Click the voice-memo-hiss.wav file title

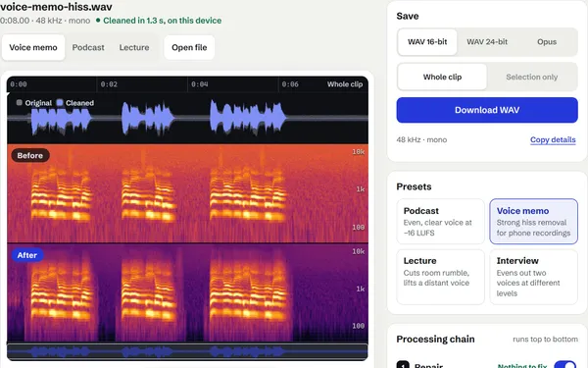[x=56, y=7]
